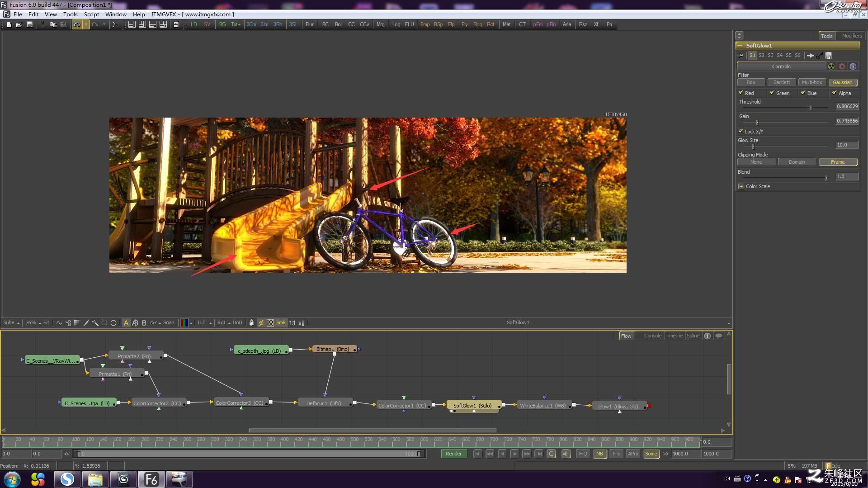Click the play forward button
Screen dimensions: 868x488
[514, 454]
